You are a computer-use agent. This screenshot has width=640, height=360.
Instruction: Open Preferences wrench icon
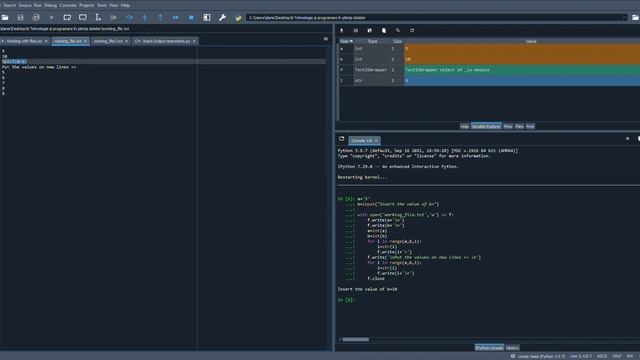coord(222,18)
